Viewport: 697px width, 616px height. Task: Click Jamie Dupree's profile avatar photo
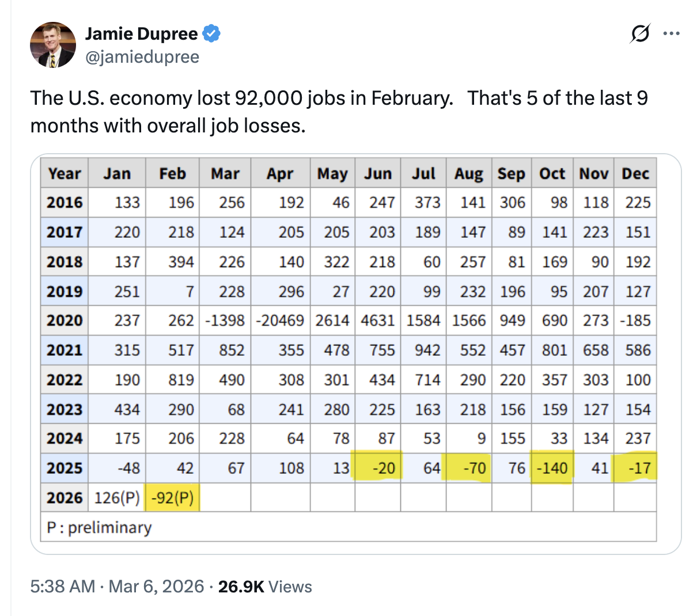(x=52, y=45)
